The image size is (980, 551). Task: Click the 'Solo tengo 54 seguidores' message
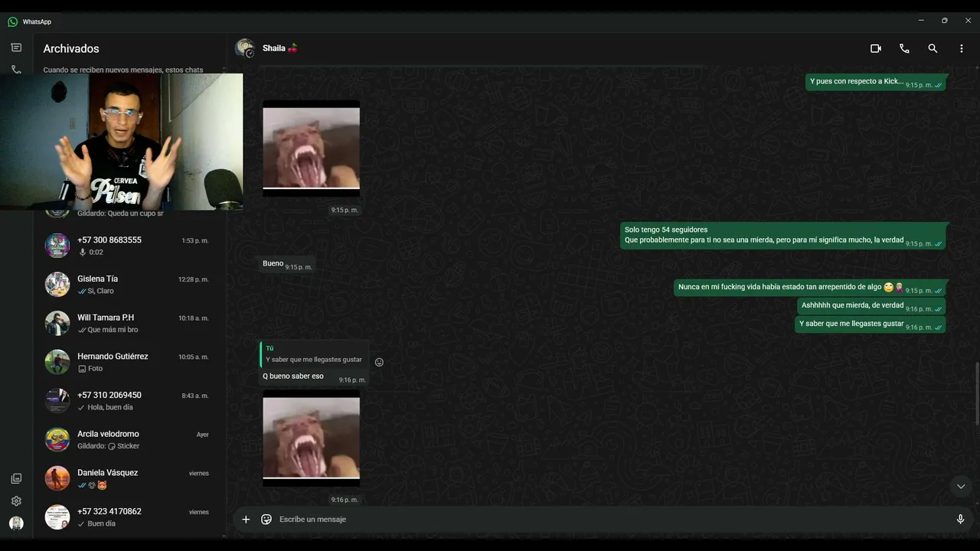[784, 235]
